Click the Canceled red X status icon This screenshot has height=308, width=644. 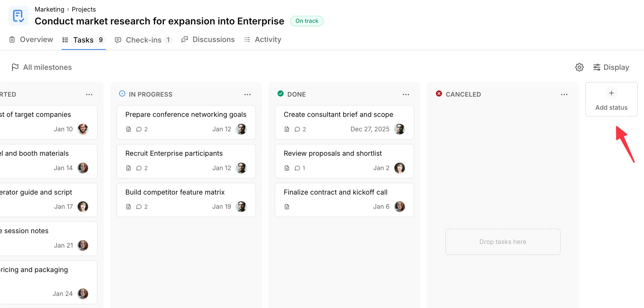pyautogui.click(x=439, y=94)
